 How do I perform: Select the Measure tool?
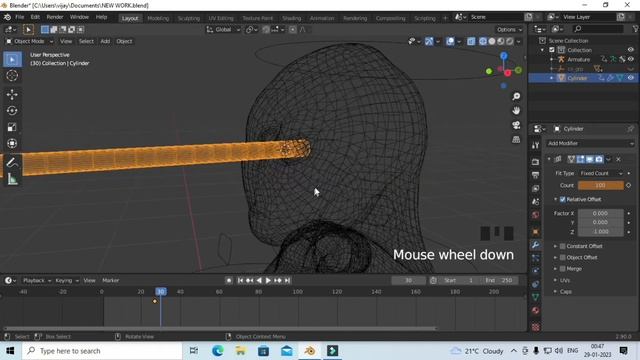pos(12,179)
